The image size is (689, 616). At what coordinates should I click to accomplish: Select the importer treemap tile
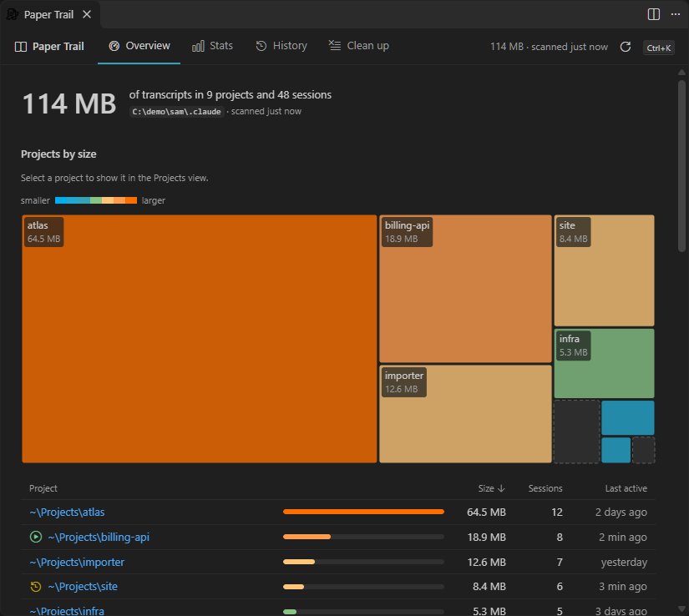coord(465,414)
